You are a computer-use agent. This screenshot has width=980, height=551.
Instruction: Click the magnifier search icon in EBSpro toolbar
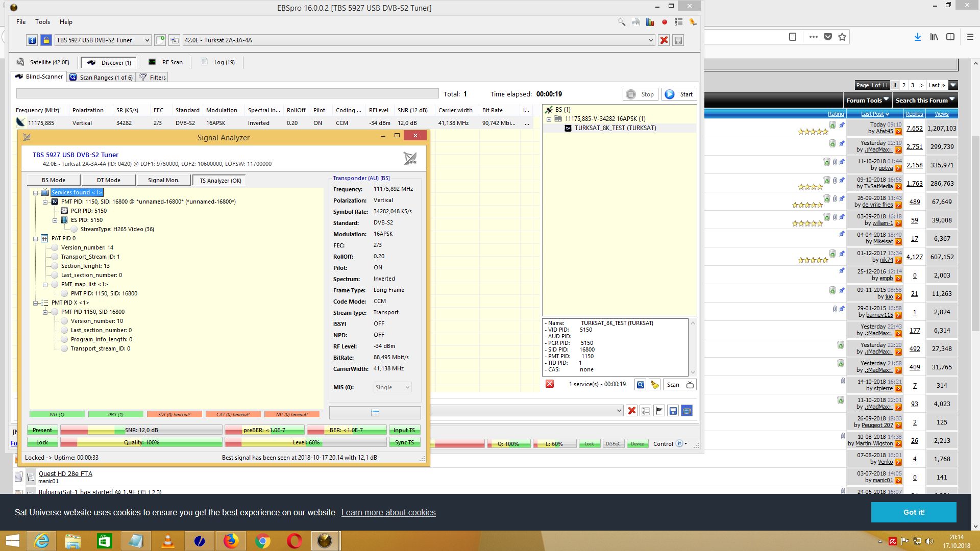(621, 22)
